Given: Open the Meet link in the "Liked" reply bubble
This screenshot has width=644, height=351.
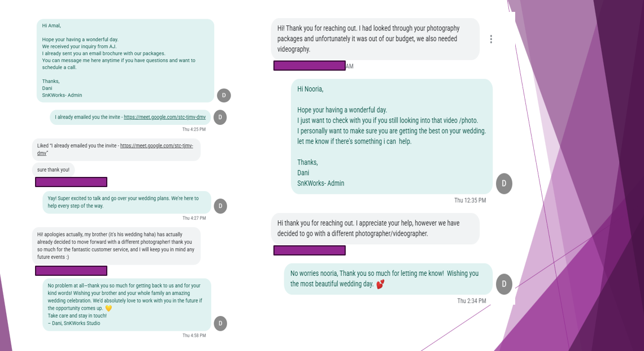Looking at the screenshot, I should [x=156, y=146].
